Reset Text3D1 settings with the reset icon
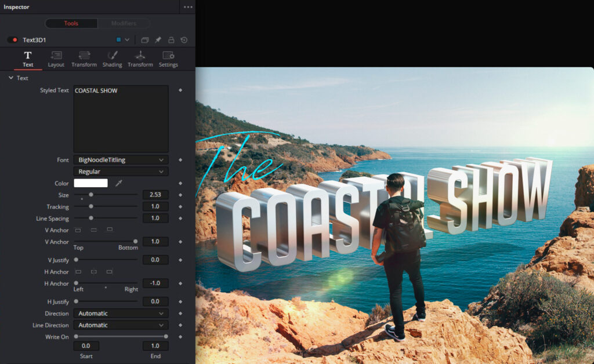The height and width of the screenshot is (364, 594). click(x=184, y=40)
